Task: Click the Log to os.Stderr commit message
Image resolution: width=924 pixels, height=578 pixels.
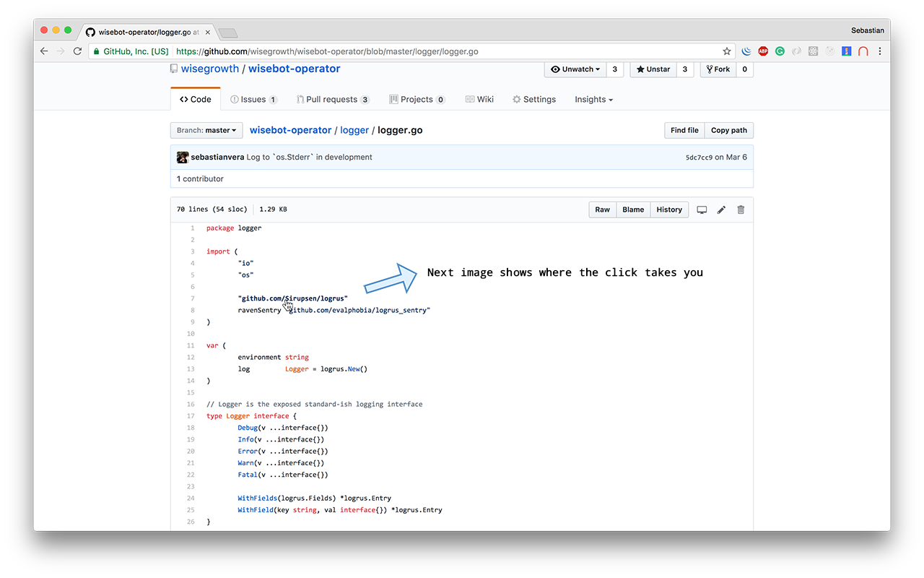Action: pyautogui.click(x=309, y=157)
